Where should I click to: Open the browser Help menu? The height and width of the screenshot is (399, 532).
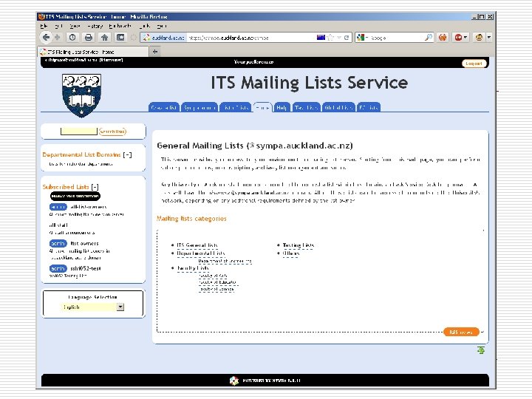(162, 26)
